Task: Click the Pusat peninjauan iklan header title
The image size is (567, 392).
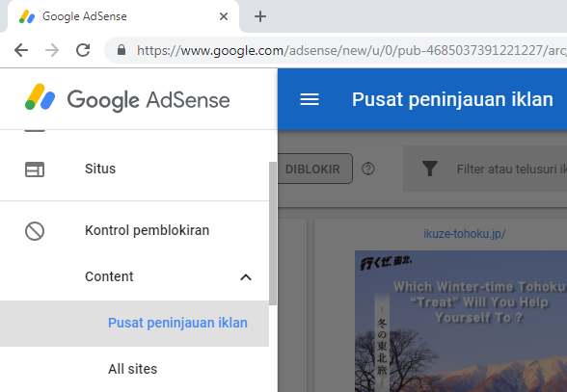Action: [452, 99]
